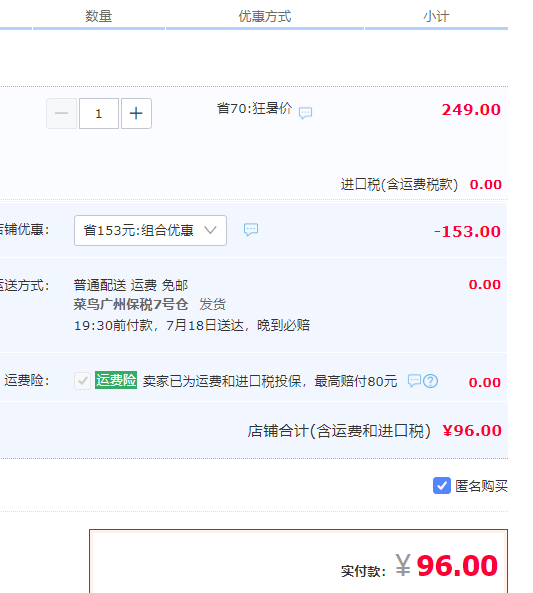Open chat bubble icon next to 狂暑价

(305, 113)
